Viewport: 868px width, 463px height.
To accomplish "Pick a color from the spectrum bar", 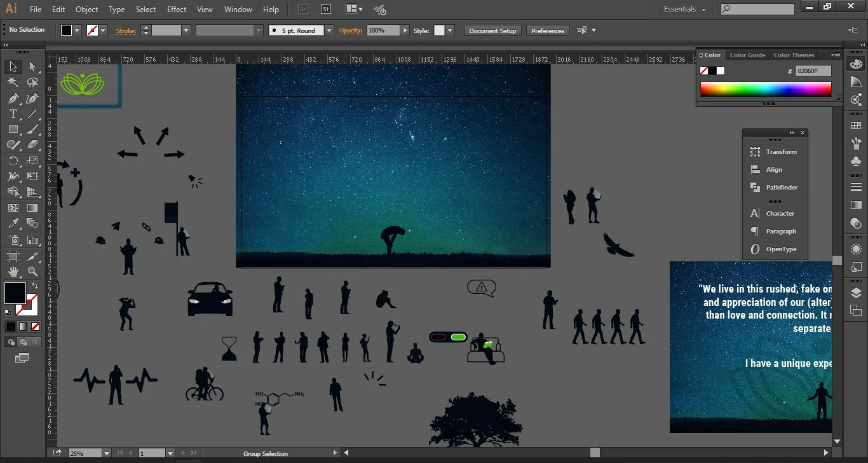I will coord(766,89).
